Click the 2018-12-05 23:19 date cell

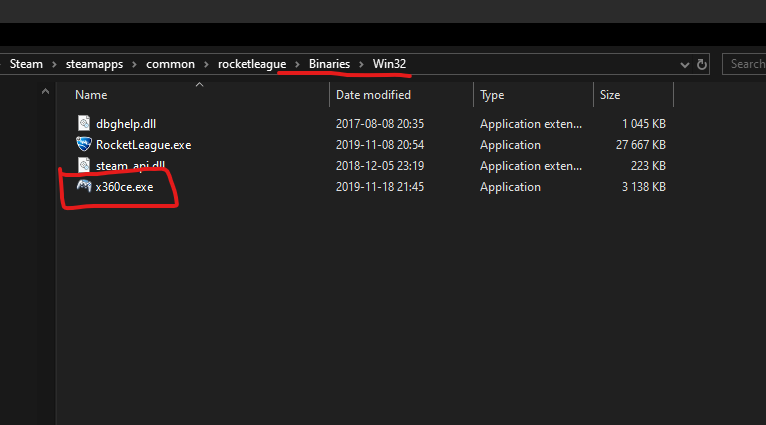tap(380, 166)
